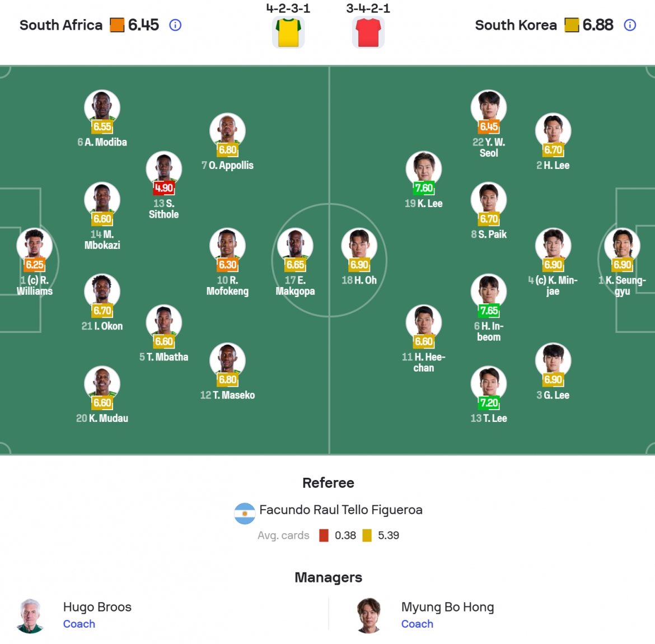
Task: Select South Korea red jersey icon
Action: (368, 32)
